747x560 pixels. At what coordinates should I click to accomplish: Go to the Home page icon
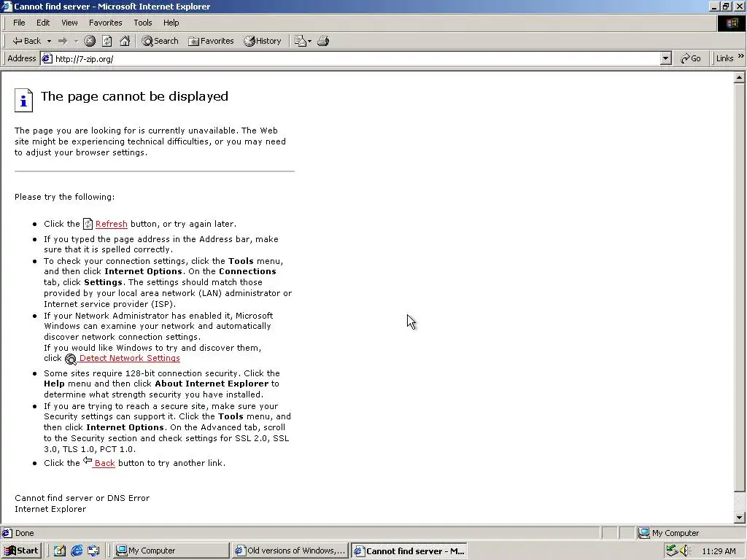pos(125,41)
